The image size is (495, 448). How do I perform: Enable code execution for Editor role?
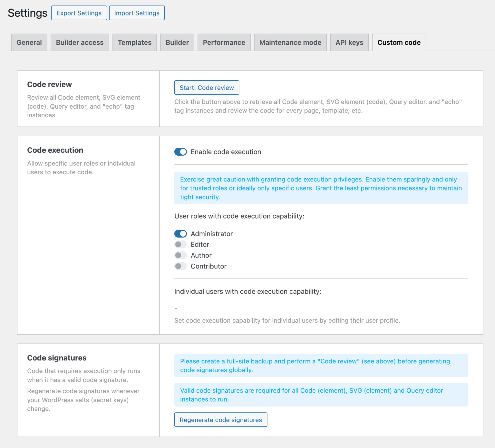pyautogui.click(x=180, y=245)
